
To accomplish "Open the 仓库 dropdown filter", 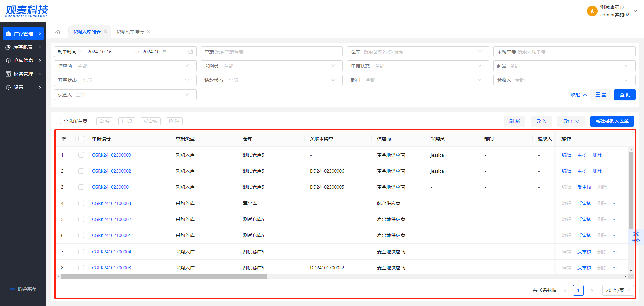I will tap(418, 52).
